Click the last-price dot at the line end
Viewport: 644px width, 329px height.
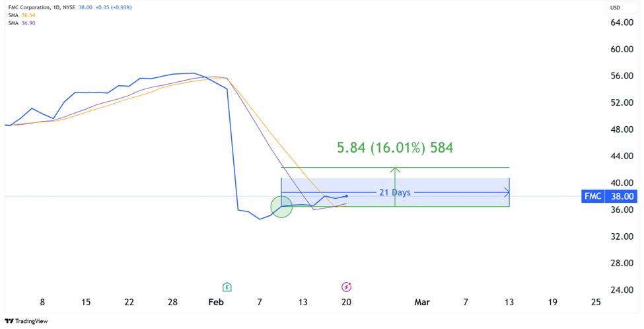coord(346,196)
